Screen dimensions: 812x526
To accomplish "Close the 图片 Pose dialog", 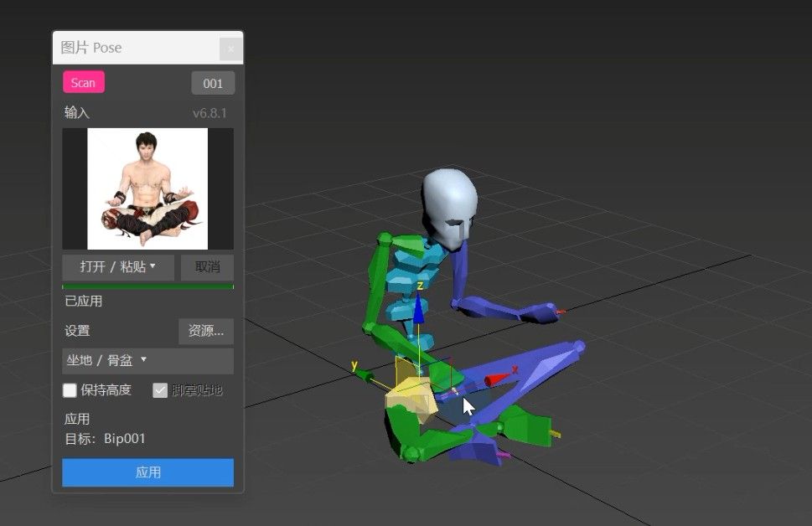I will click(x=231, y=49).
